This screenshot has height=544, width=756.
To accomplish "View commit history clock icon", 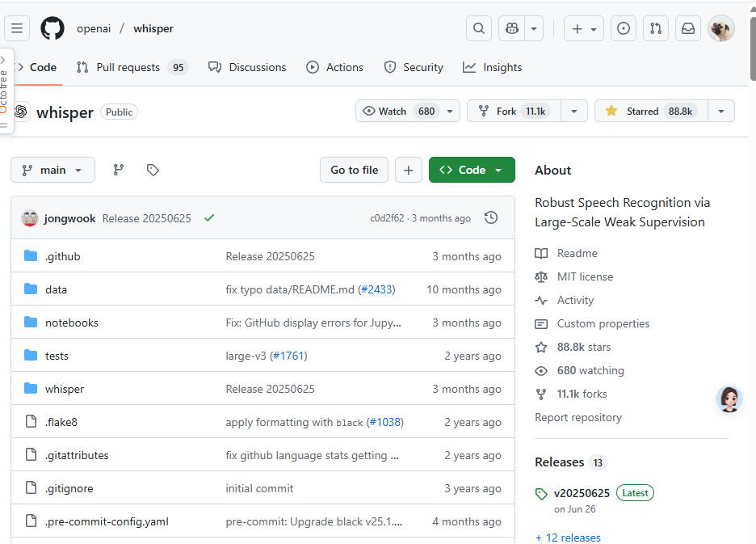I will tap(490, 218).
